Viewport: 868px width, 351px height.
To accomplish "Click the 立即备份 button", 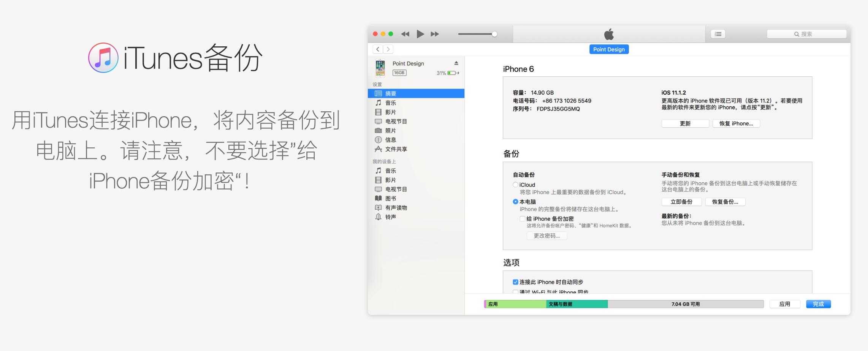I will click(x=681, y=202).
